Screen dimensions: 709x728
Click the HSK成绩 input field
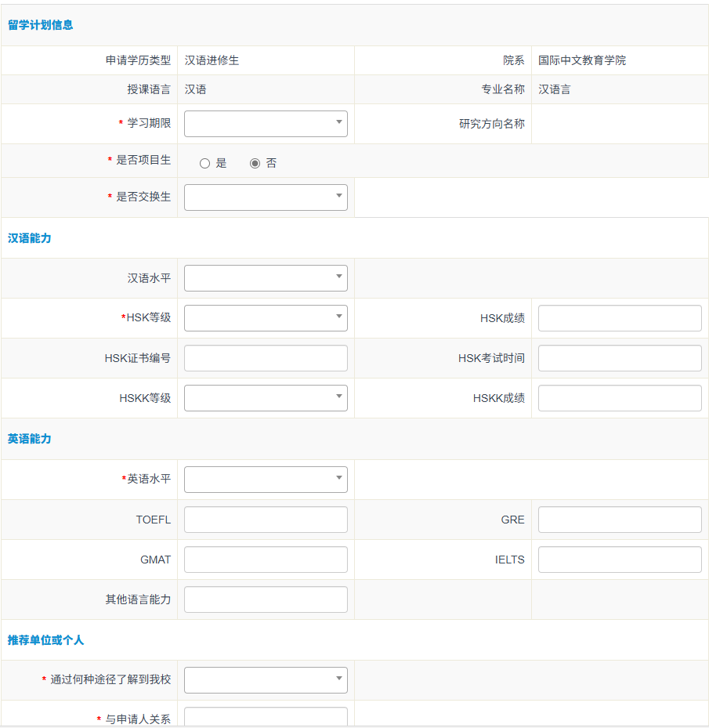click(619, 318)
